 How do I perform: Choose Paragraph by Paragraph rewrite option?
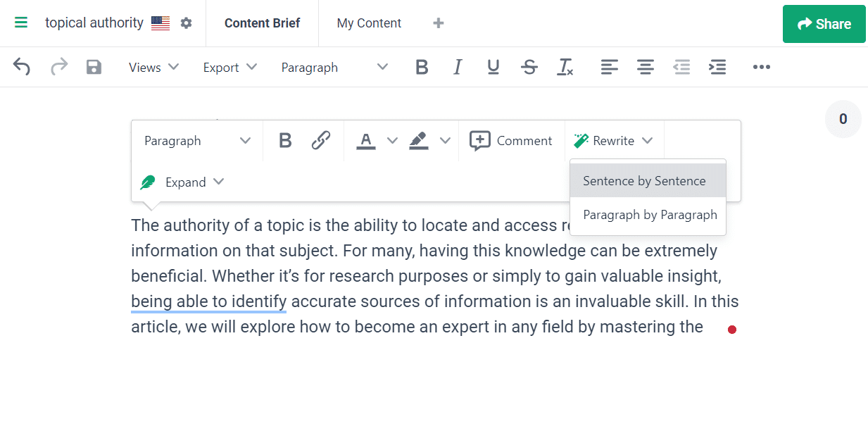[x=650, y=215]
